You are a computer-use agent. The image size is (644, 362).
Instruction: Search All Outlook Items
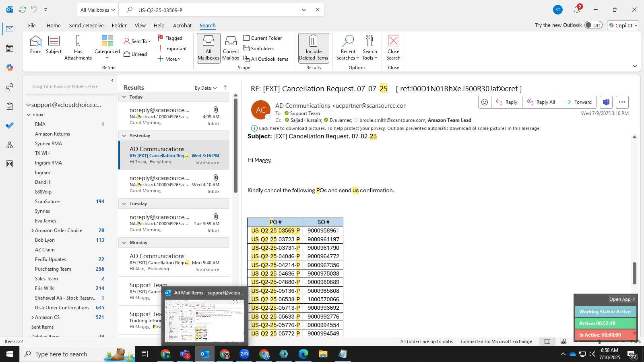point(266,59)
